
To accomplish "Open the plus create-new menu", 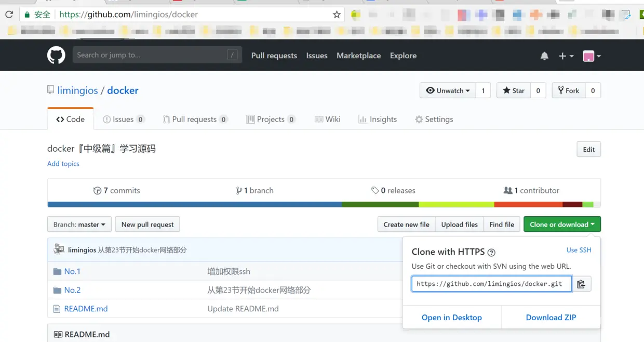I will click(x=566, y=56).
